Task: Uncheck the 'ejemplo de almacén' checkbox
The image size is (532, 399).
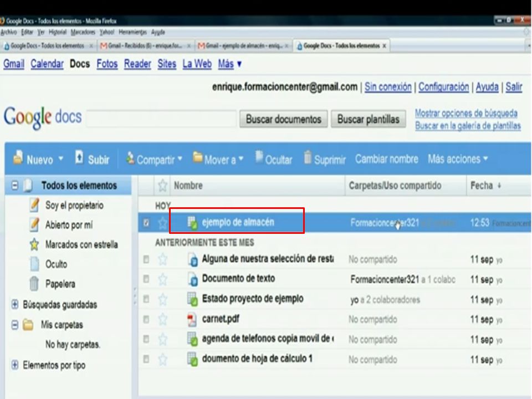Action: [146, 223]
